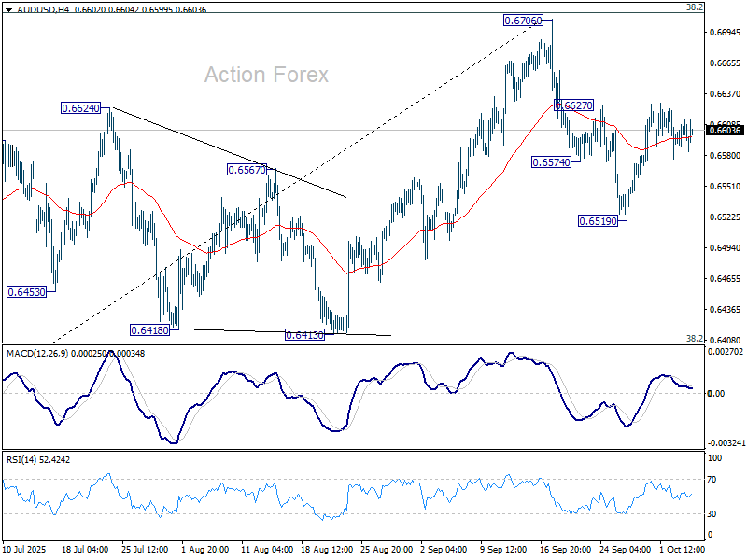Select the 0.64180 price label
Viewport: 747px width, 560px height.
[x=149, y=330]
